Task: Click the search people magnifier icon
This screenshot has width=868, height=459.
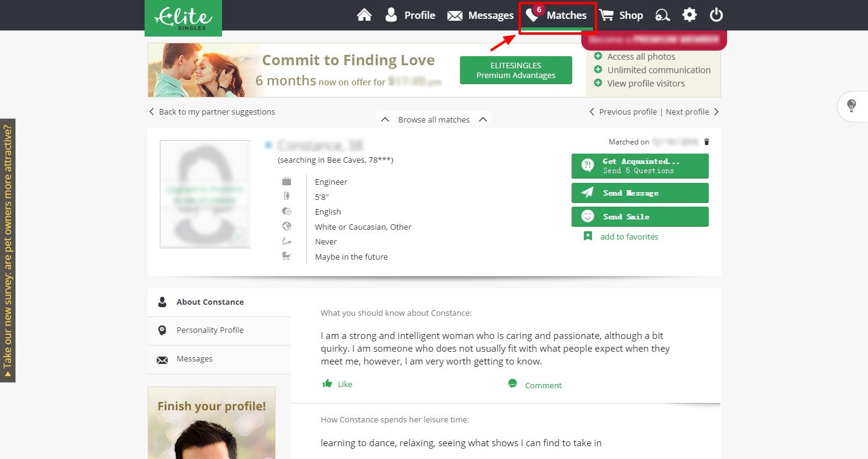Action: [662, 15]
